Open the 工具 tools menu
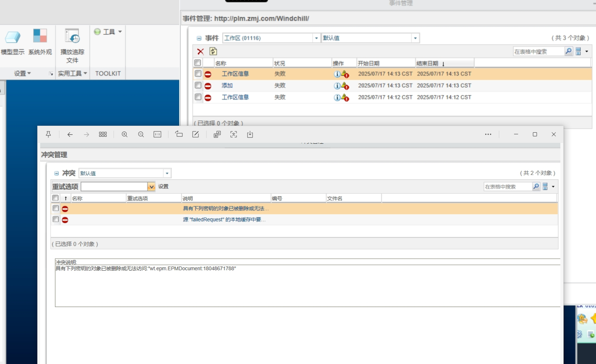This screenshot has height=364, width=596. pyautogui.click(x=109, y=32)
